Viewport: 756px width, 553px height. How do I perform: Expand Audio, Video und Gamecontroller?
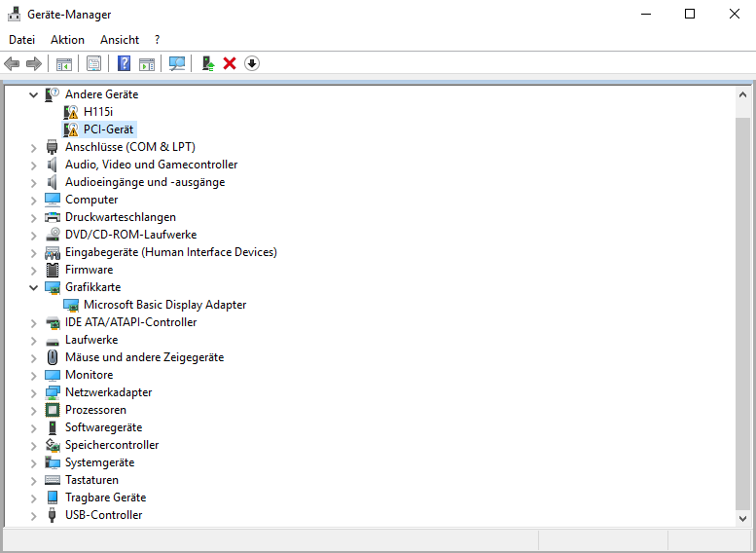click(x=33, y=166)
